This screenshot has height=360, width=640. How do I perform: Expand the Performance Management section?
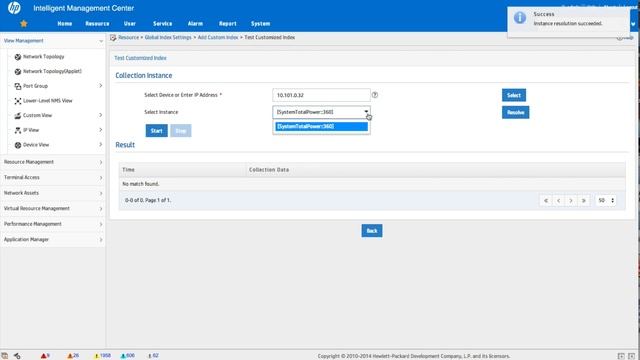52,224
